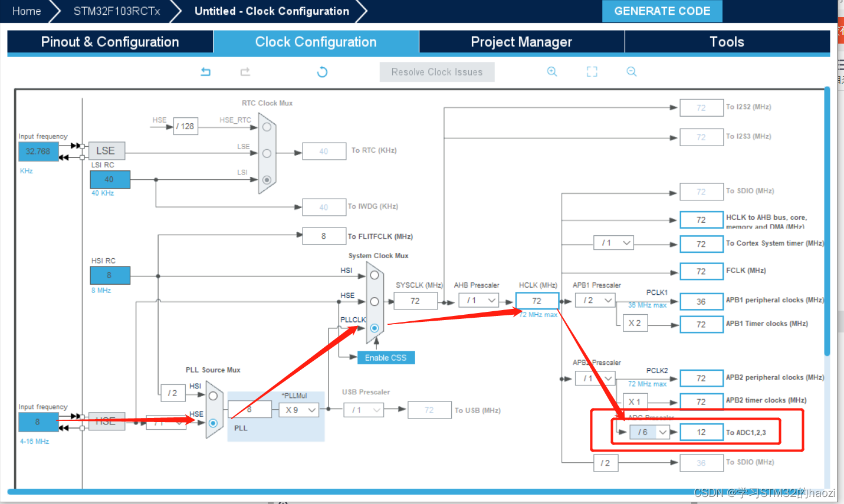Click the "System Clock Mux" label
The image size is (844, 504).
[x=378, y=256]
